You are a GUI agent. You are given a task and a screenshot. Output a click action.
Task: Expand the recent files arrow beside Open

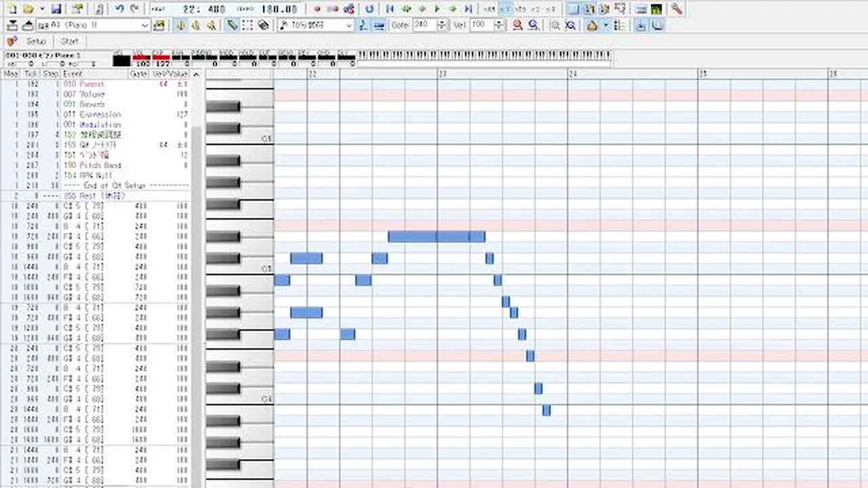(x=42, y=9)
